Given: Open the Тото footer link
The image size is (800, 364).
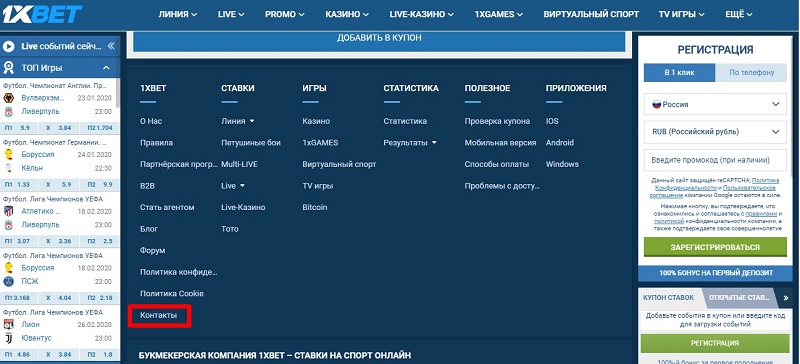Looking at the screenshot, I should pos(230,229).
